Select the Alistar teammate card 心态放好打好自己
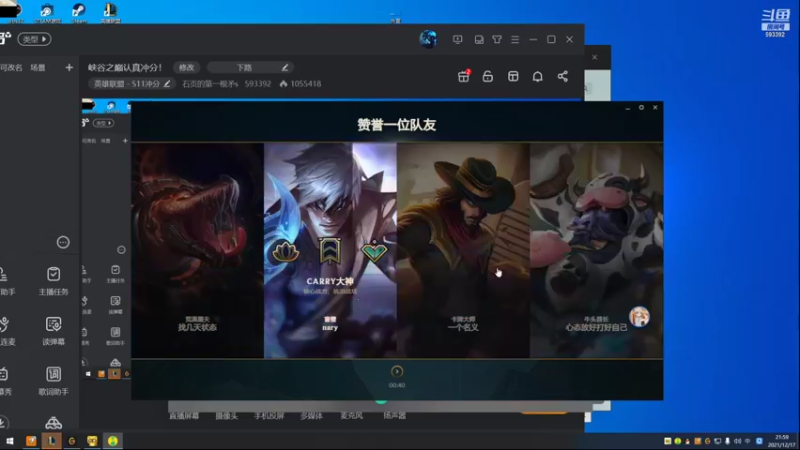This screenshot has width=800, height=450. [x=596, y=250]
